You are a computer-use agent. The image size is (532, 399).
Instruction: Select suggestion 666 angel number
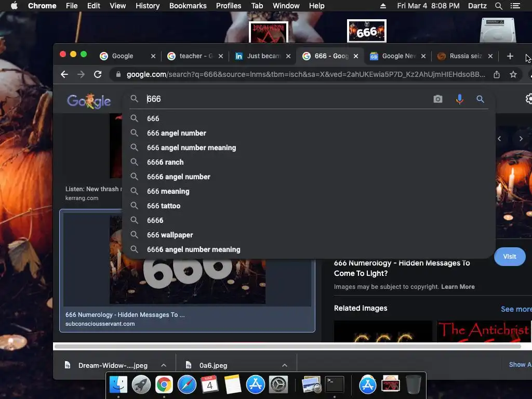(x=309, y=133)
